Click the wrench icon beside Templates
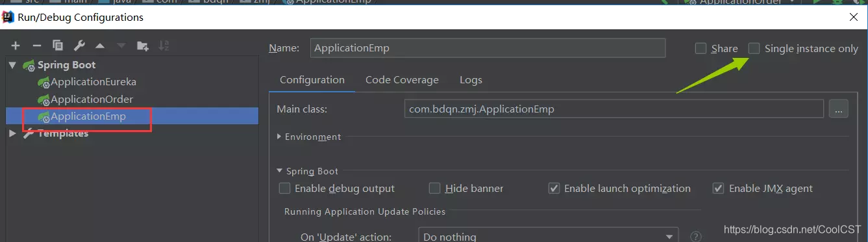 click(x=29, y=133)
